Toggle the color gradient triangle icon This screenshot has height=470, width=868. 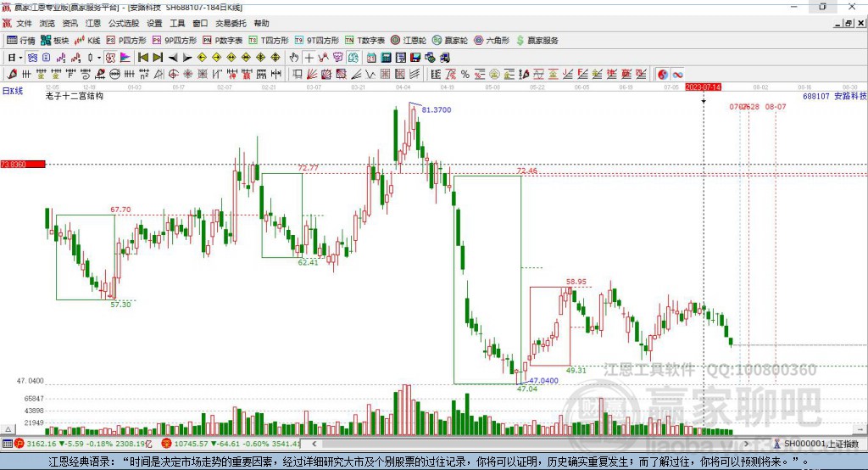(x=125, y=57)
